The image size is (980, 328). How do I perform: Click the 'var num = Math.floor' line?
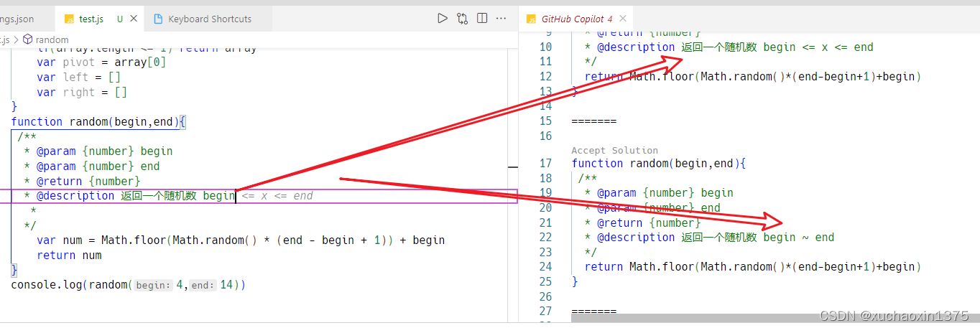click(241, 240)
